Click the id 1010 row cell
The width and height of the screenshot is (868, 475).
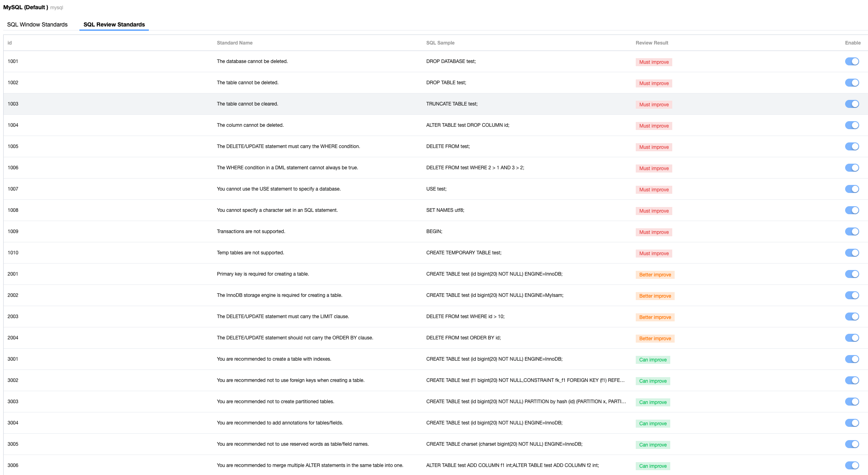click(13, 253)
